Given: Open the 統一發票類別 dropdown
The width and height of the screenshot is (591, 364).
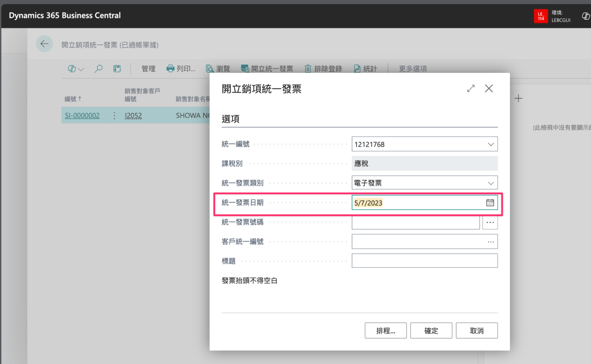Looking at the screenshot, I should [x=491, y=183].
